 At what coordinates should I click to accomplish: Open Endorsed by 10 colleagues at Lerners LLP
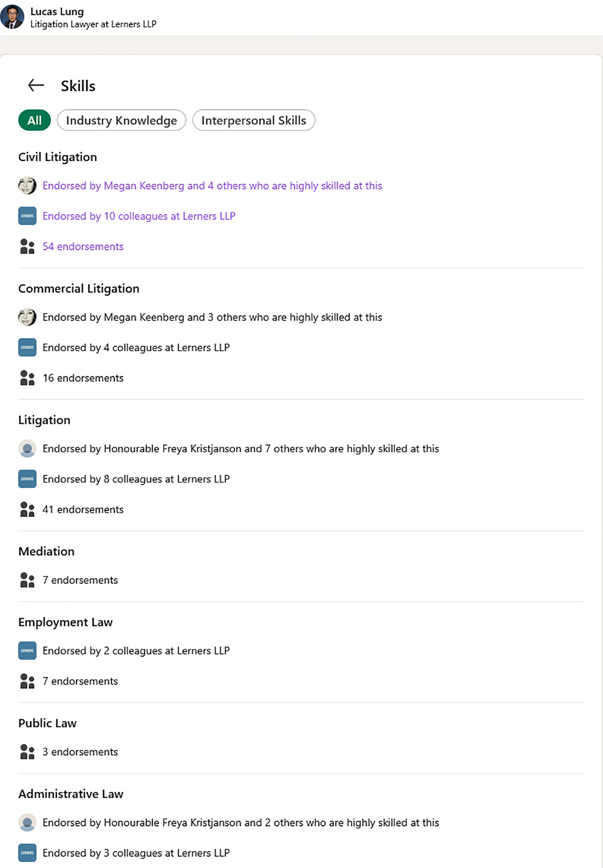pyautogui.click(x=139, y=216)
